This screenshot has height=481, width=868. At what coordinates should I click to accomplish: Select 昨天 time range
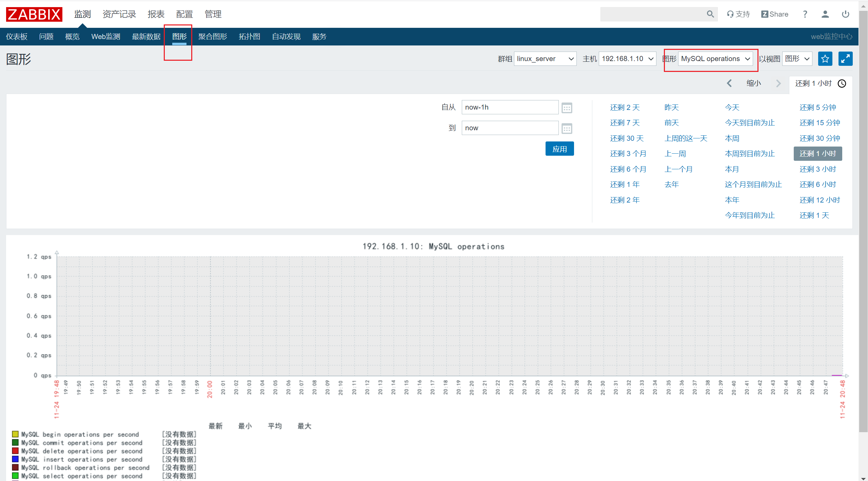pyautogui.click(x=672, y=108)
